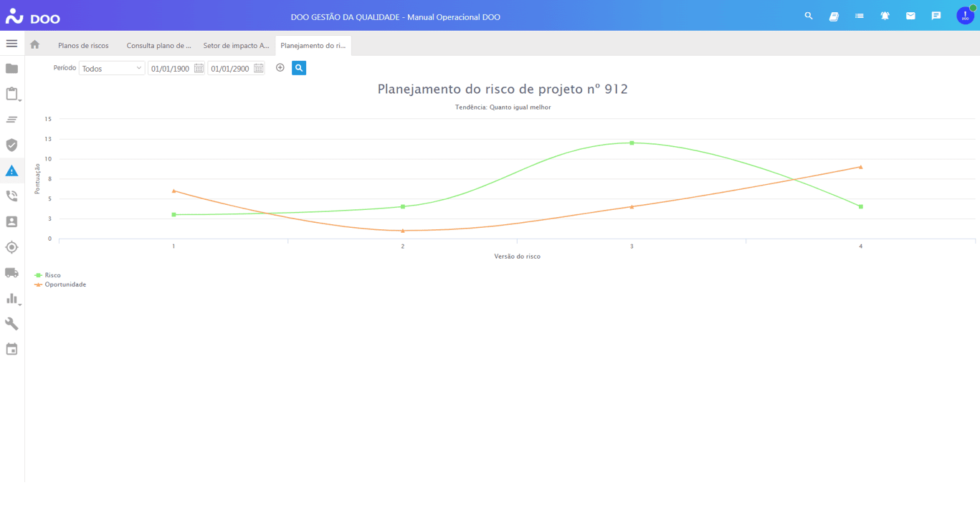
Task: Open the risk warning triangle module
Action: tap(11, 171)
